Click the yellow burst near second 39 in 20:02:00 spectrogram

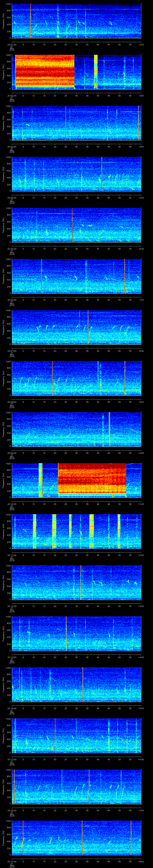pos(96,72)
